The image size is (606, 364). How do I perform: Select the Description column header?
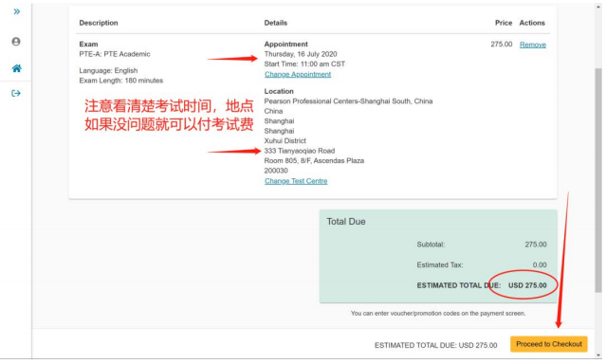(99, 23)
